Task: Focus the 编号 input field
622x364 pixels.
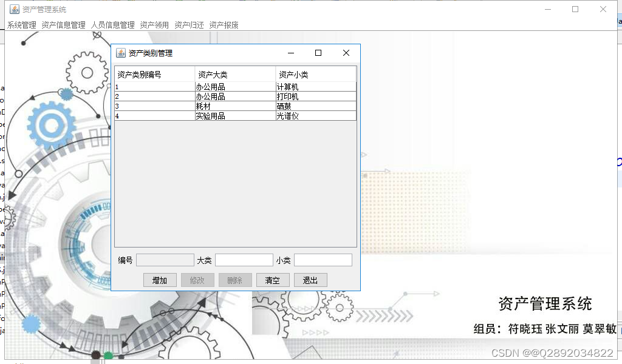Action: (x=165, y=260)
